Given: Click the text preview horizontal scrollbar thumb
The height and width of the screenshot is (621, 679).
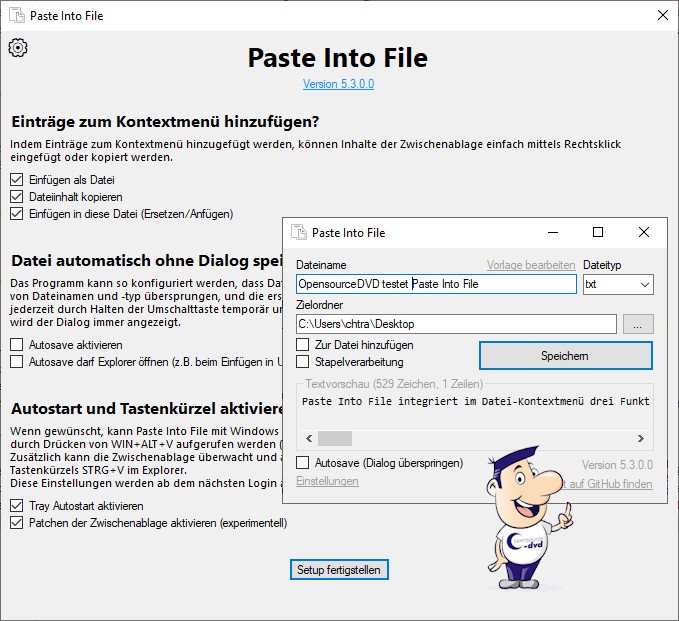Looking at the screenshot, I should tap(335, 438).
